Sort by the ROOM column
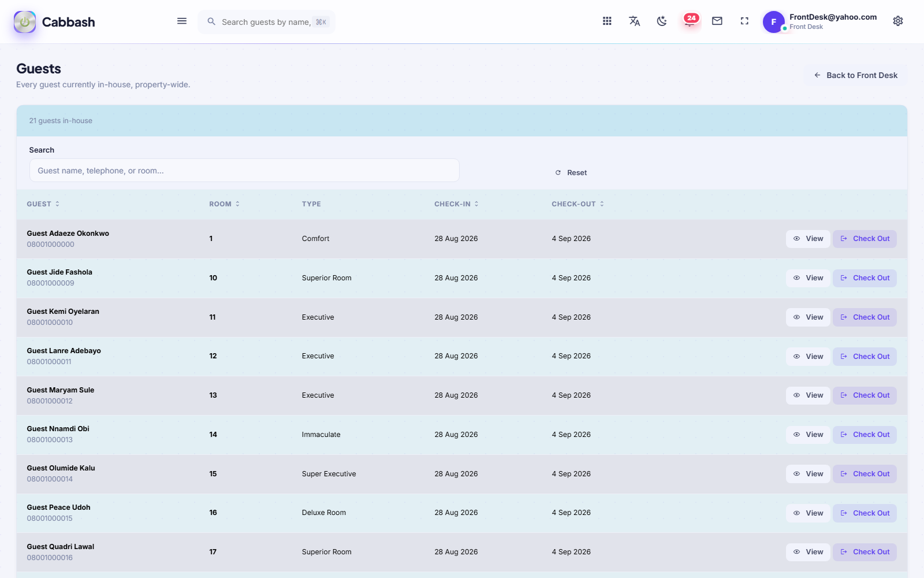Viewport: 924px width, 578px height. click(225, 204)
